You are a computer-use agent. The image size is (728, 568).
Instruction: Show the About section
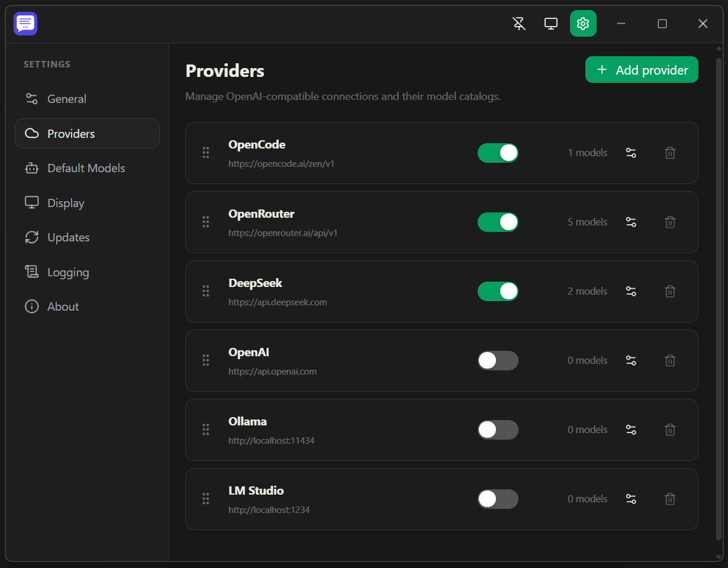tap(87, 306)
